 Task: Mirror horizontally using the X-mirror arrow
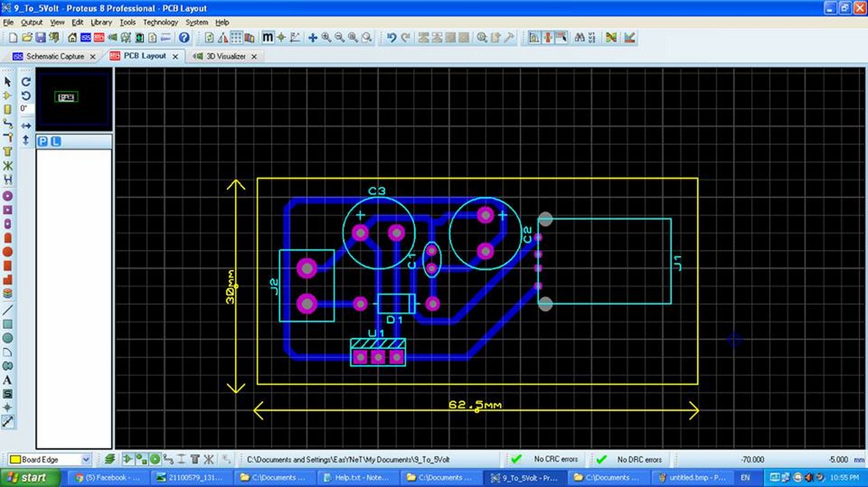[x=26, y=126]
